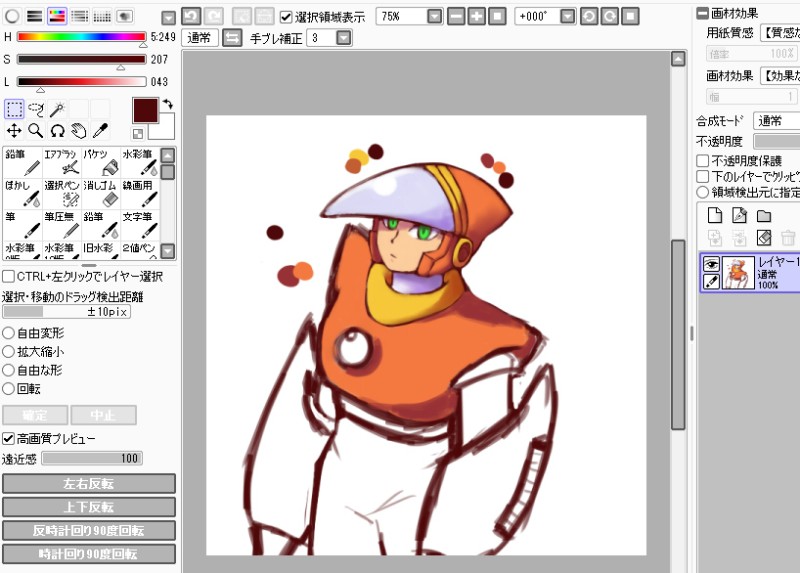Open the 手ブレ補正 stabilizer dropdown

pyautogui.click(x=344, y=38)
